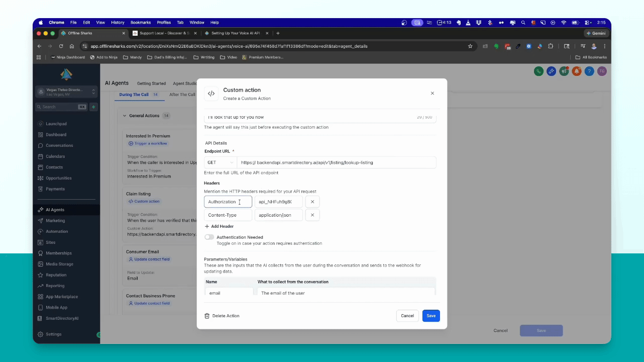Open the Ninja Dashboard bookmark
The image size is (644, 362).
click(68, 57)
